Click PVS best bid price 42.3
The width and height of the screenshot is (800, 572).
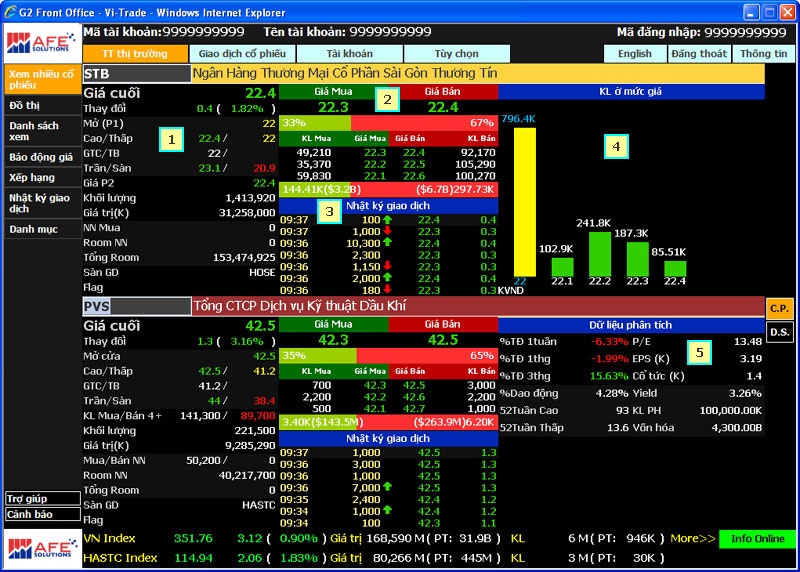333,340
